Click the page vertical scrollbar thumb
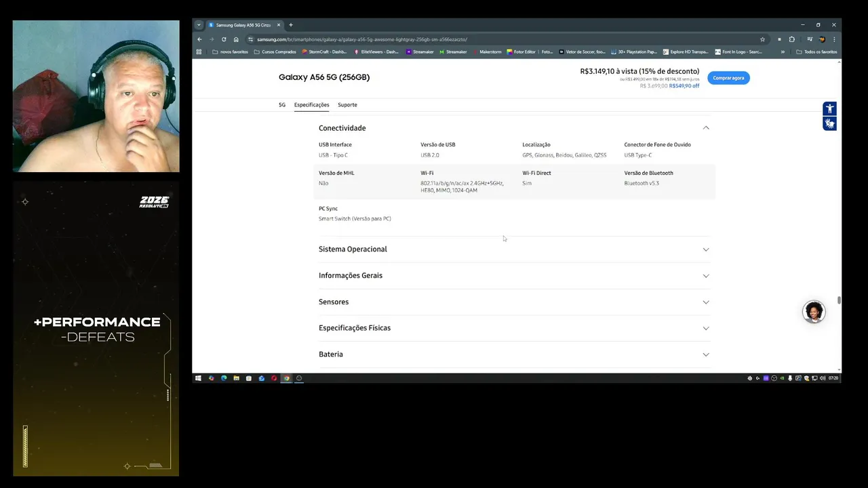This screenshot has width=868, height=488. 839,300
